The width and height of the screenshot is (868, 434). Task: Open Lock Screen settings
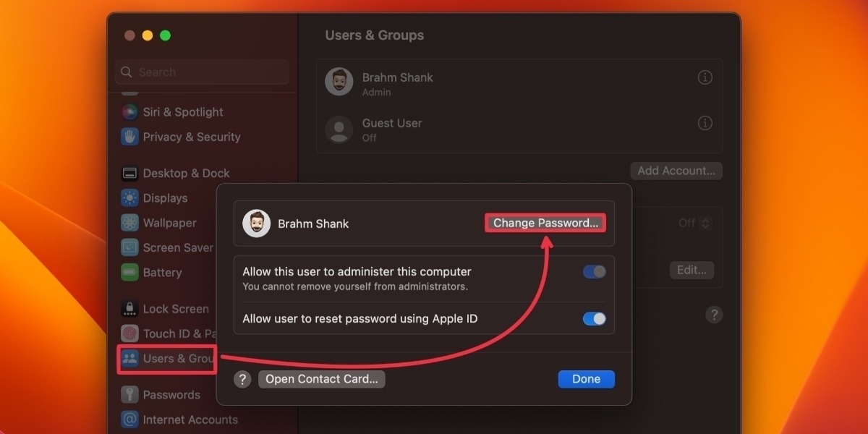point(176,308)
